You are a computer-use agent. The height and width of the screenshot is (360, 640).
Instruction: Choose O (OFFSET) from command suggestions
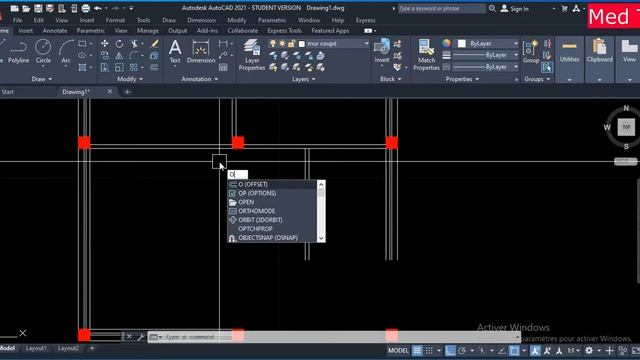point(272,184)
